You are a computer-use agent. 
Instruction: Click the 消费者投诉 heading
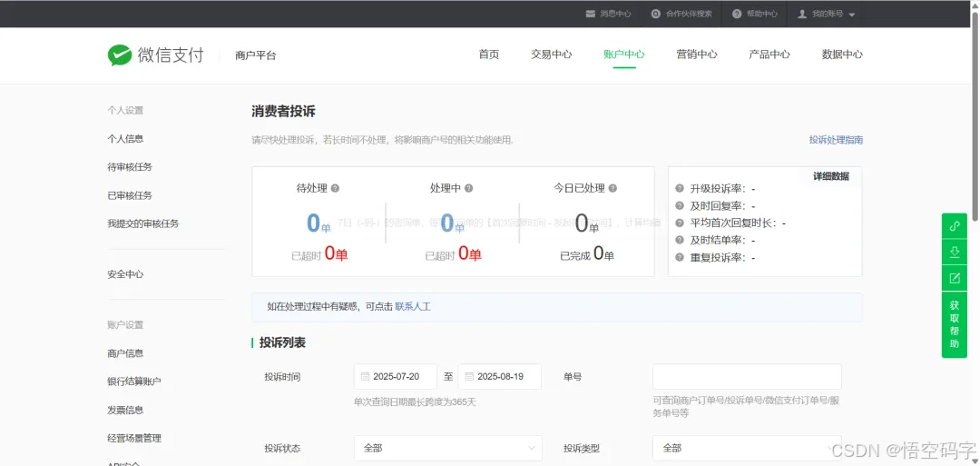point(284,112)
